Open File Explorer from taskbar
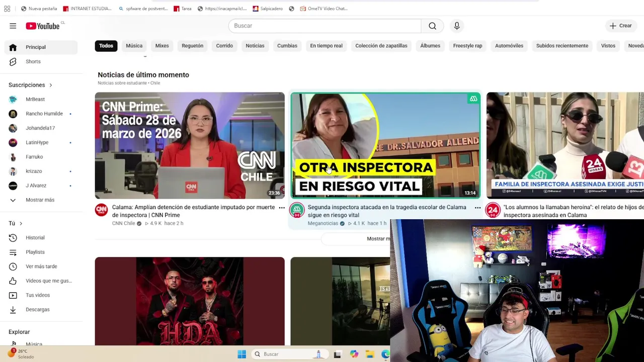 [370, 354]
